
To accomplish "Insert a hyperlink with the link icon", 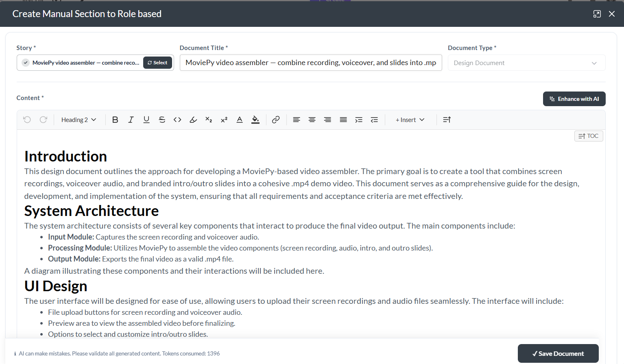I will [276, 120].
